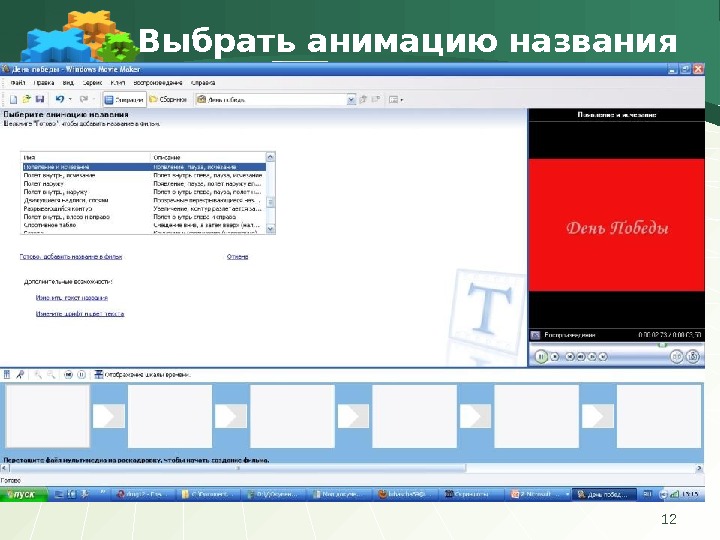Click the День побед... taskbar button
Viewport: 720px width, 540px height.
[604, 495]
